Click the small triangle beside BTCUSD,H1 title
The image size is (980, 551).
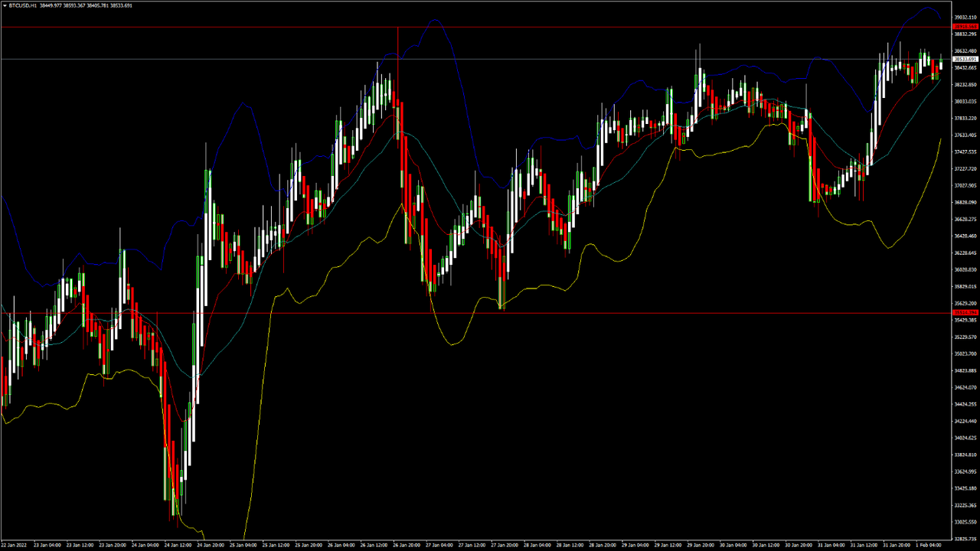point(4,5)
